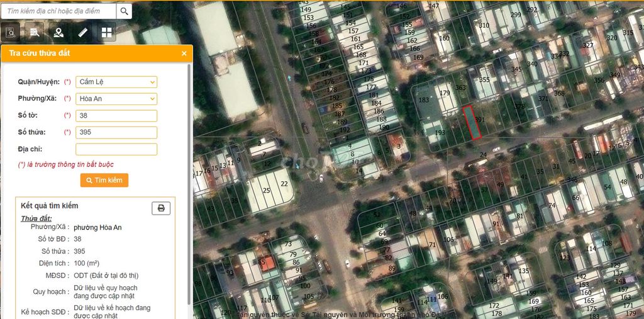Click parcel 363 on the map
The height and width of the screenshot is (319, 644).
[x=461, y=87]
